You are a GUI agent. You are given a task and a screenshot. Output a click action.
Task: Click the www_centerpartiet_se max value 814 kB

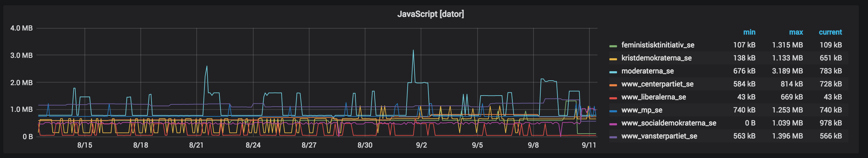pos(792,84)
